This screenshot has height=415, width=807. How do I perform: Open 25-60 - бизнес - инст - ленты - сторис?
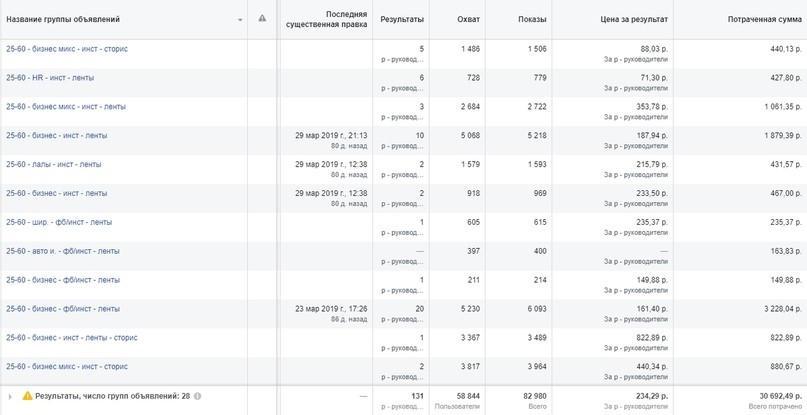[x=72, y=337]
